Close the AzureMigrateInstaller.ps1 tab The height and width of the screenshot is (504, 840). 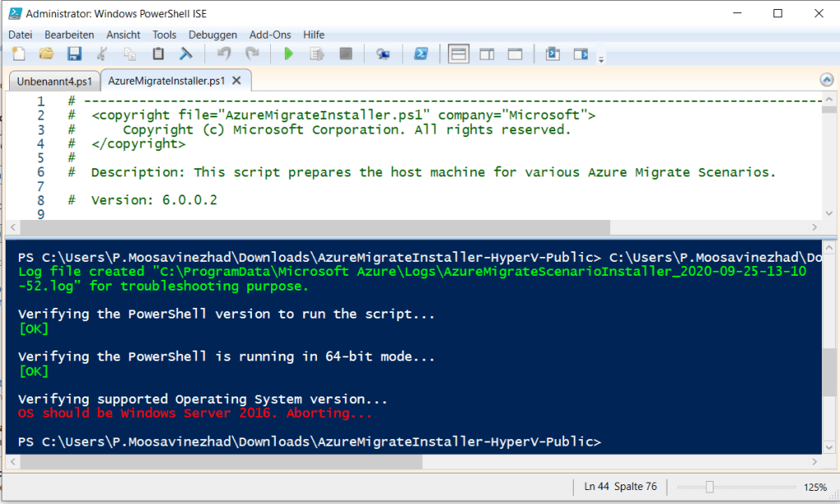[x=236, y=80]
